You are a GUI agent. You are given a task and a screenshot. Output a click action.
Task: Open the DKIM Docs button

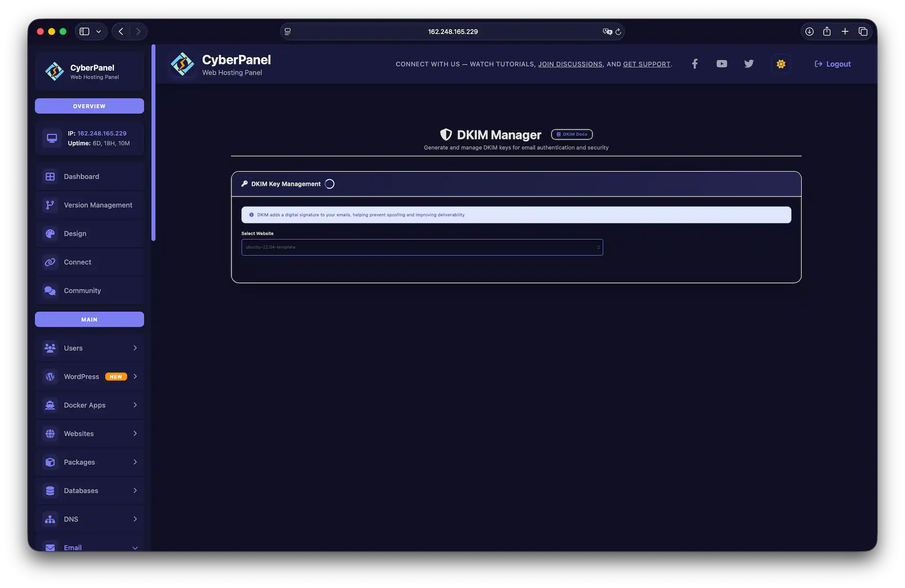click(571, 134)
